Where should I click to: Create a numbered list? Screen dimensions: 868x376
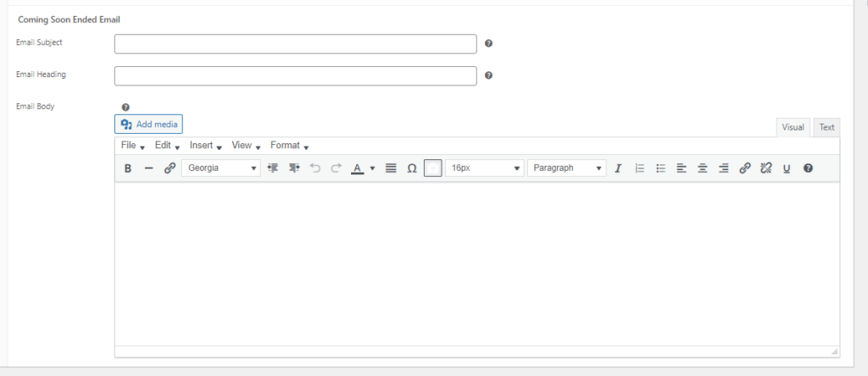click(639, 168)
